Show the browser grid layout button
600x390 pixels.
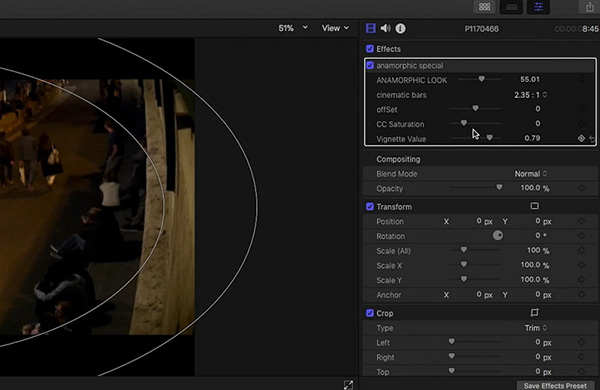click(x=484, y=7)
